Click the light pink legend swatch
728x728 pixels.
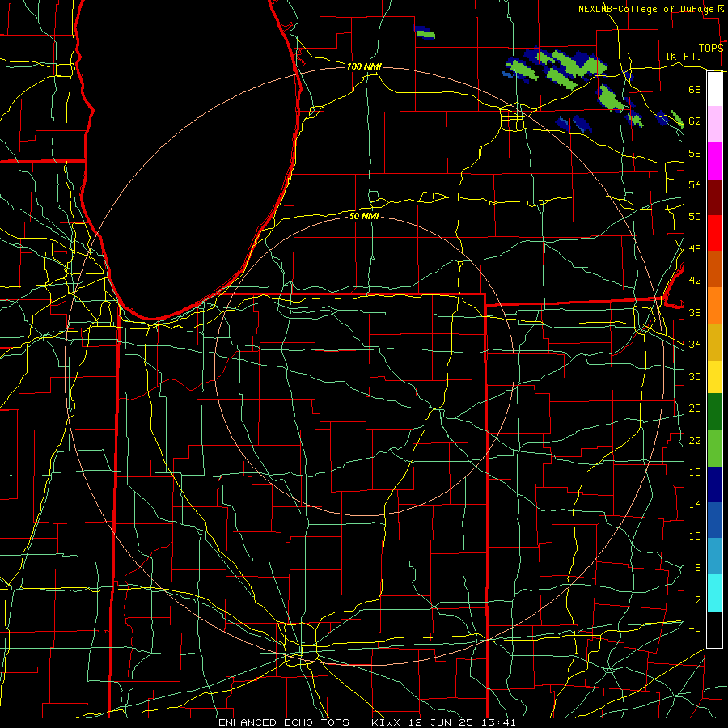714,125
